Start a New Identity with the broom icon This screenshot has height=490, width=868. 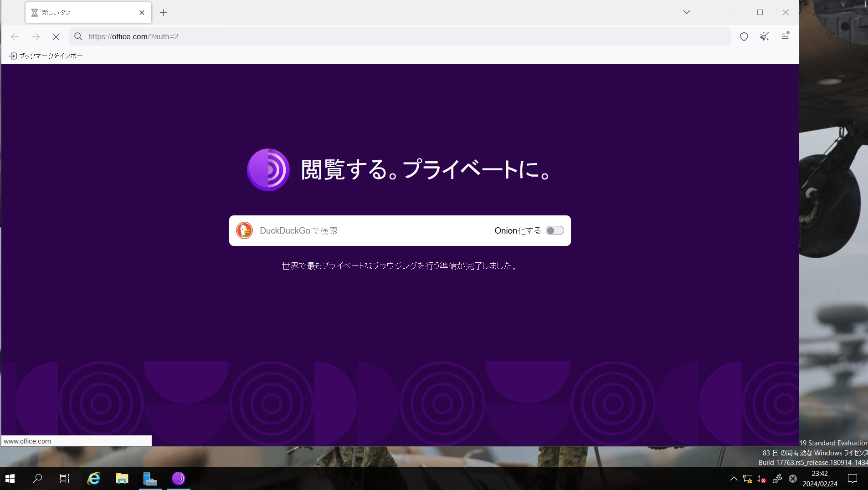765,36
